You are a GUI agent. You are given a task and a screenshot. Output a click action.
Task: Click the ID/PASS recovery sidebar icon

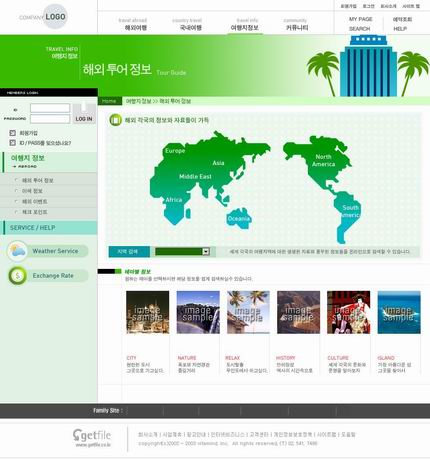(x=13, y=143)
